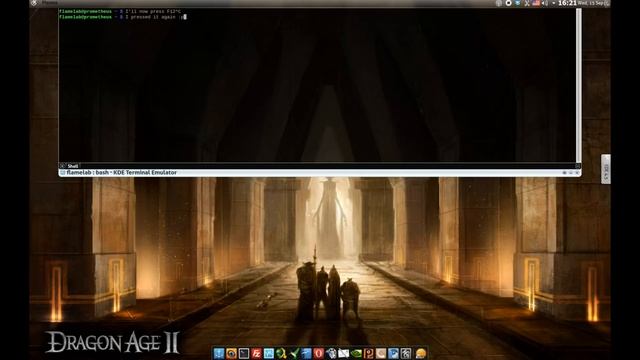Click the scissors clipboard icon in system tray
The height and width of the screenshot is (360, 640).
(x=527, y=3)
